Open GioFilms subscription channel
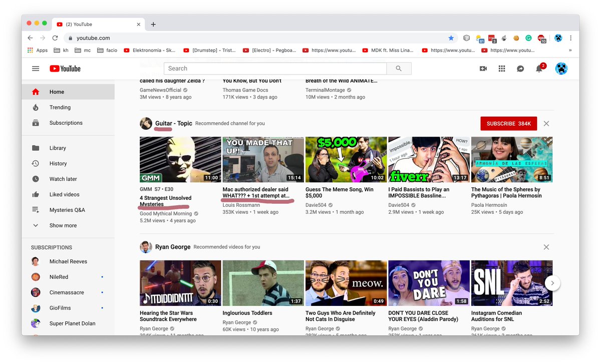 tap(68, 308)
